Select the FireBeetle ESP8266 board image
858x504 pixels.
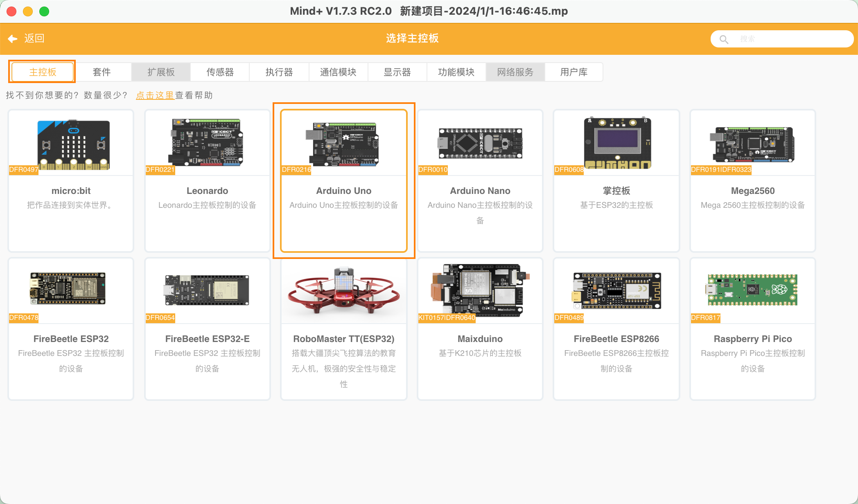[616, 290]
